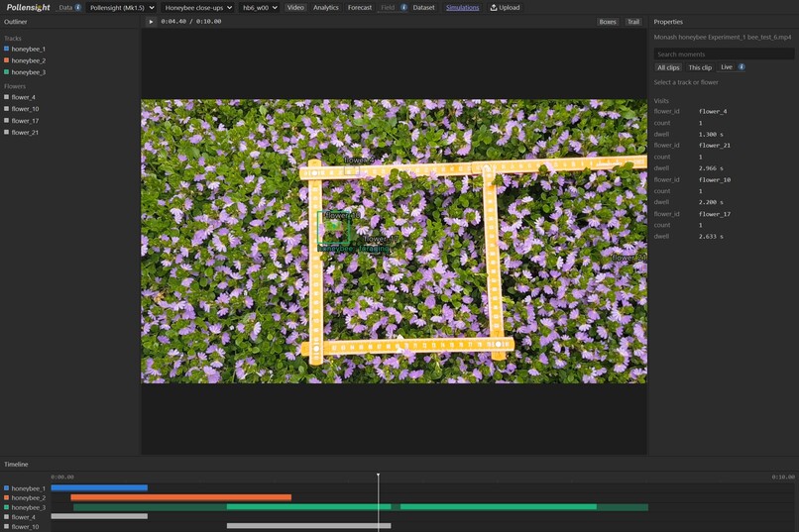Open the info icon next to Field

pyautogui.click(x=403, y=7)
